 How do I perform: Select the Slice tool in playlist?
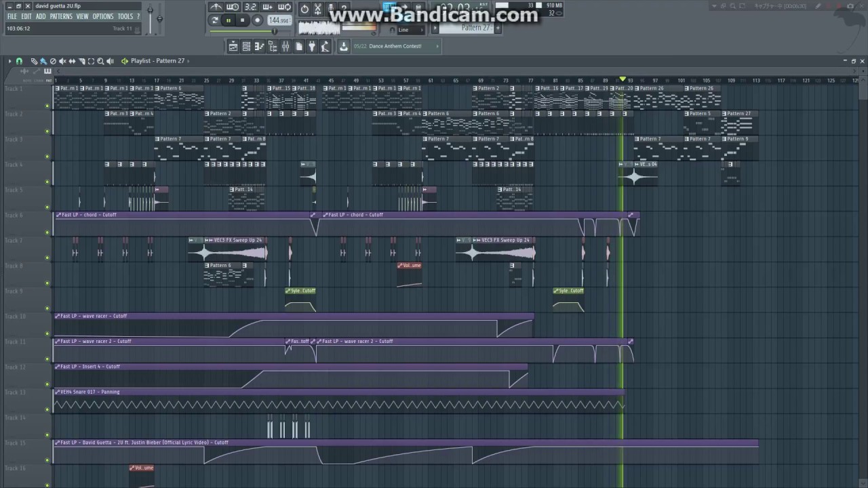[82, 61]
